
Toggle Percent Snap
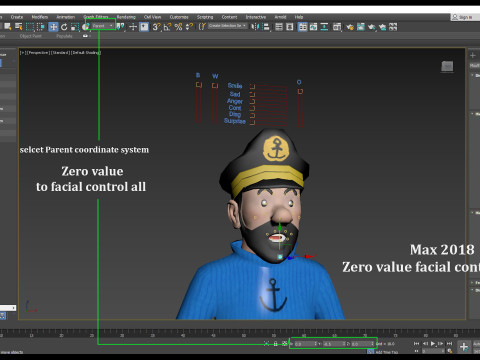(179, 27)
